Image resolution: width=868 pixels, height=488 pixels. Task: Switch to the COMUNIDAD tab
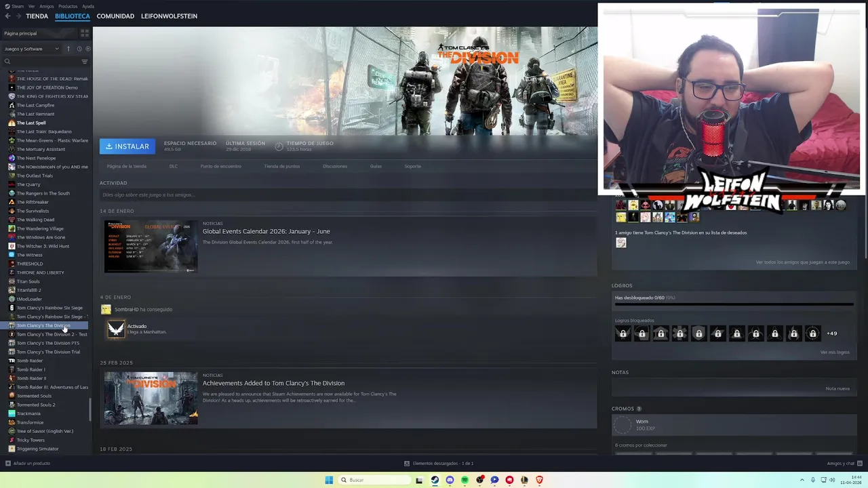pyautogui.click(x=115, y=16)
